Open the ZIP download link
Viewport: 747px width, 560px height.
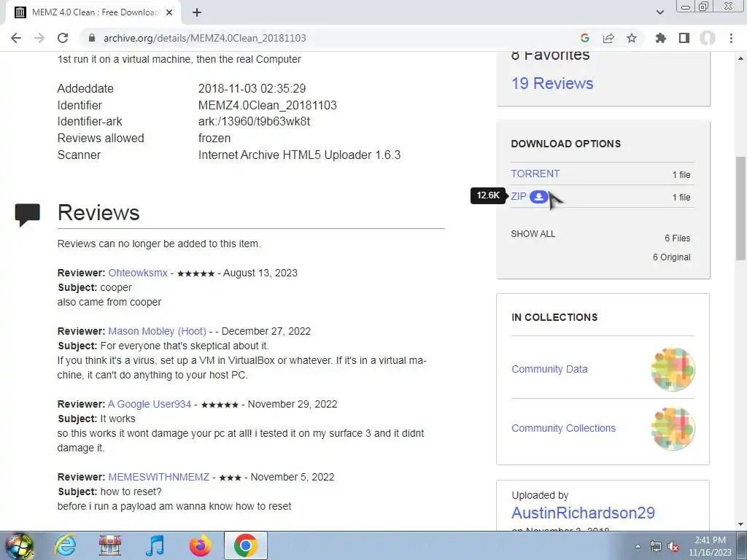(519, 197)
